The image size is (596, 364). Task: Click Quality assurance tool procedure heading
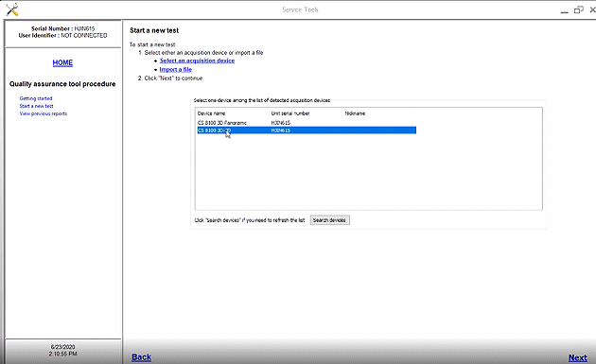(62, 84)
